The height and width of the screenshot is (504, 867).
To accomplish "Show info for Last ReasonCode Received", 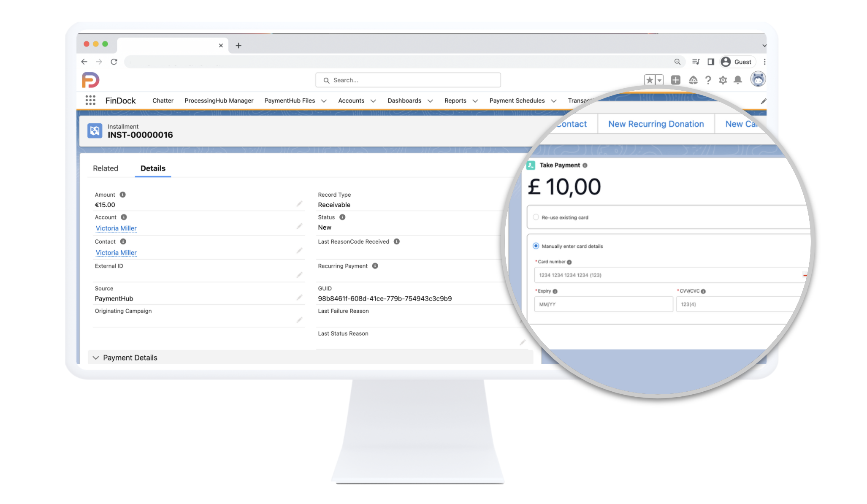I will coord(397,241).
